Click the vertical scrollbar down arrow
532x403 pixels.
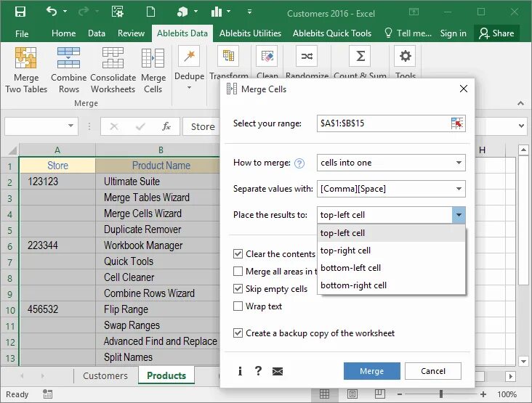(x=523, y=361)
